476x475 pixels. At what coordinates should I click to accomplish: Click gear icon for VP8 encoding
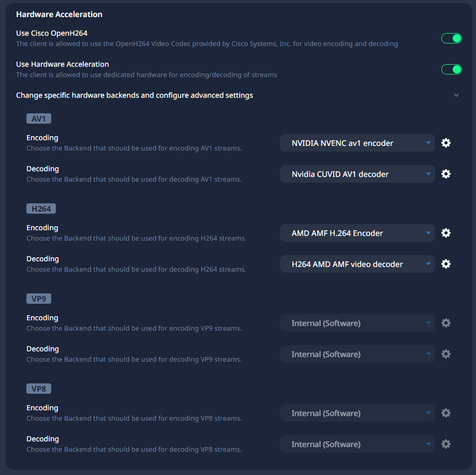445,413
